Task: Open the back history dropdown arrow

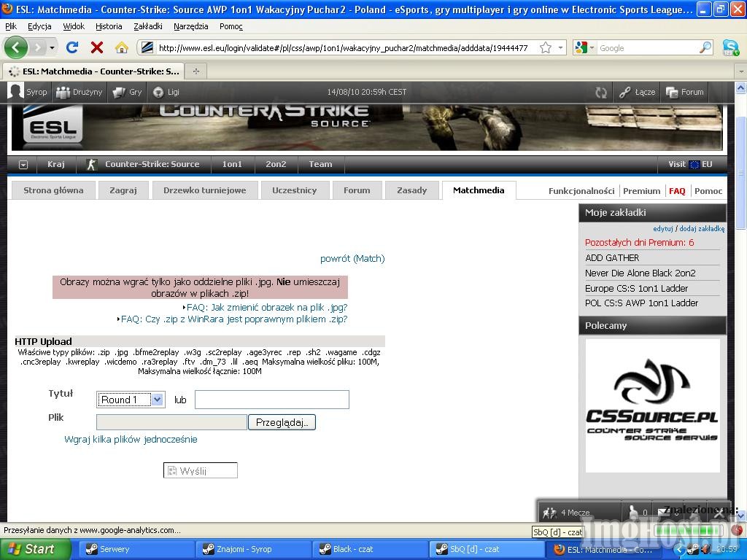Action: click(52, 47)
